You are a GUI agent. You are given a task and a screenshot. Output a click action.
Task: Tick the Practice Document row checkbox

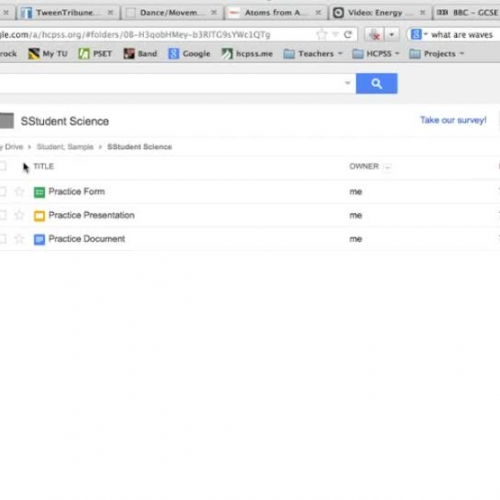(3, 239)
